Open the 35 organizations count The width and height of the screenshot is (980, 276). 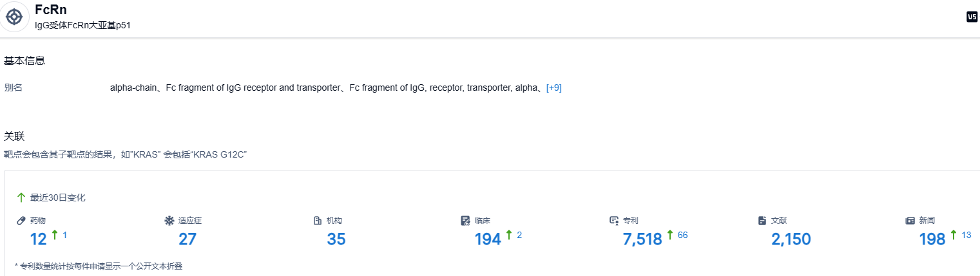point(336,239)
